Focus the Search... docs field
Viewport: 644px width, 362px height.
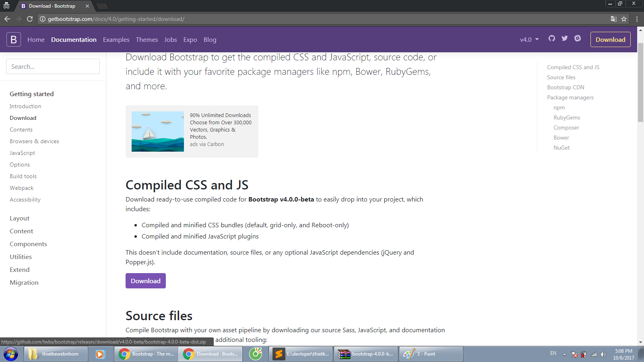53,66
